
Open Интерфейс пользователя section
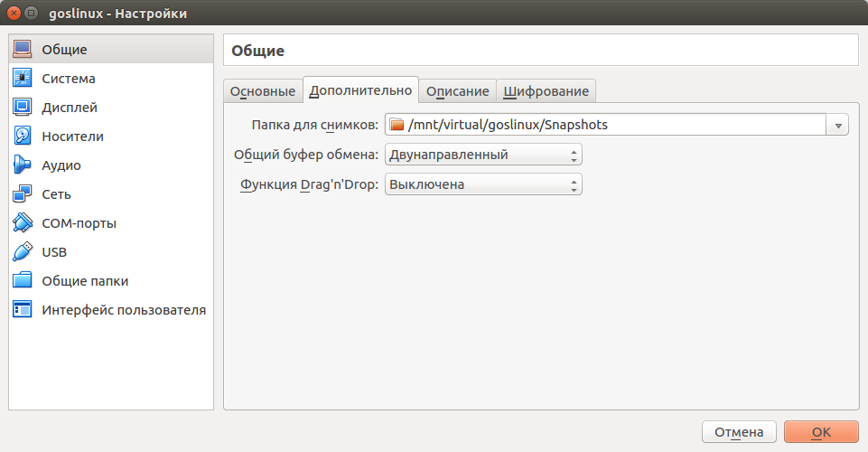click(x=111, y=310)
